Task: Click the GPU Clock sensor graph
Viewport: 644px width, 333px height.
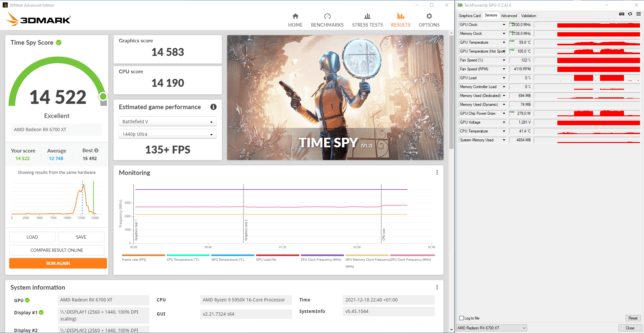Action: (x=587, y=25)
